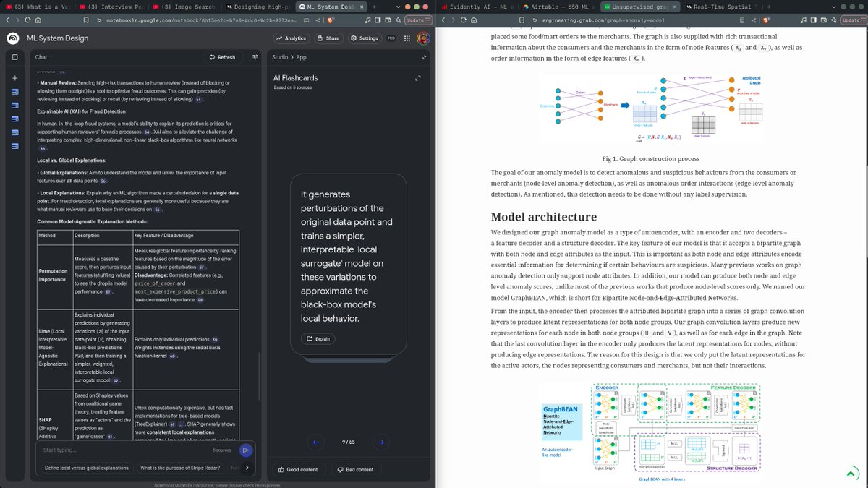Open citation 56 after 'all data points'

103,181
